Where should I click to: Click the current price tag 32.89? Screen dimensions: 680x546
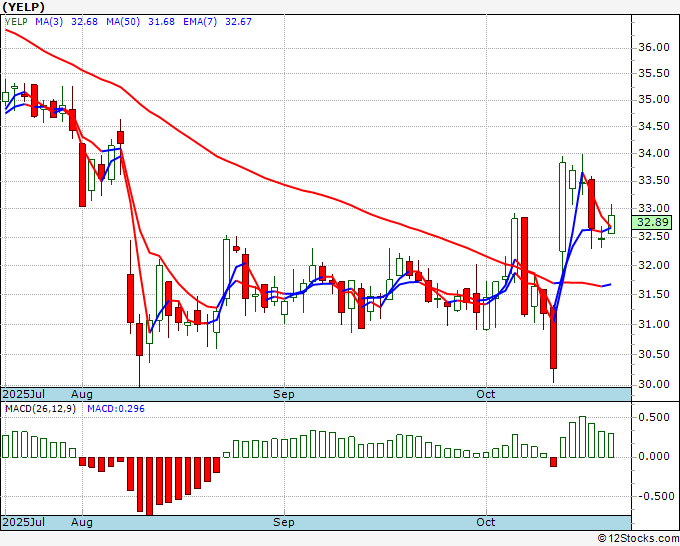(653, 222)
